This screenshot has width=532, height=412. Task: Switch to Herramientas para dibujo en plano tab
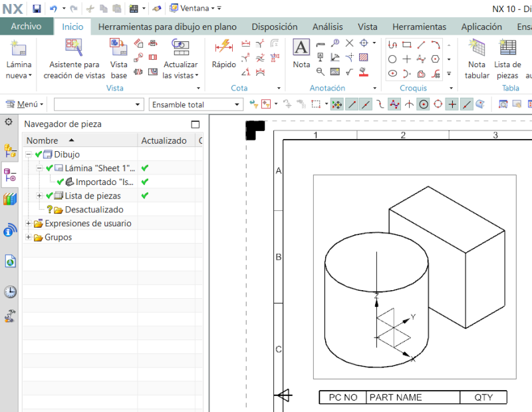point(168,27)
